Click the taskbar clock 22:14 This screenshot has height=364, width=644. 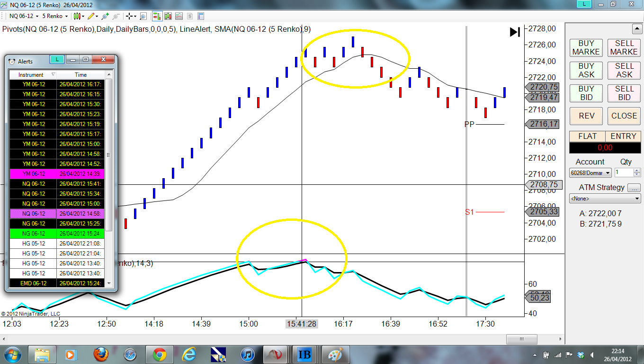coord(617,351)
